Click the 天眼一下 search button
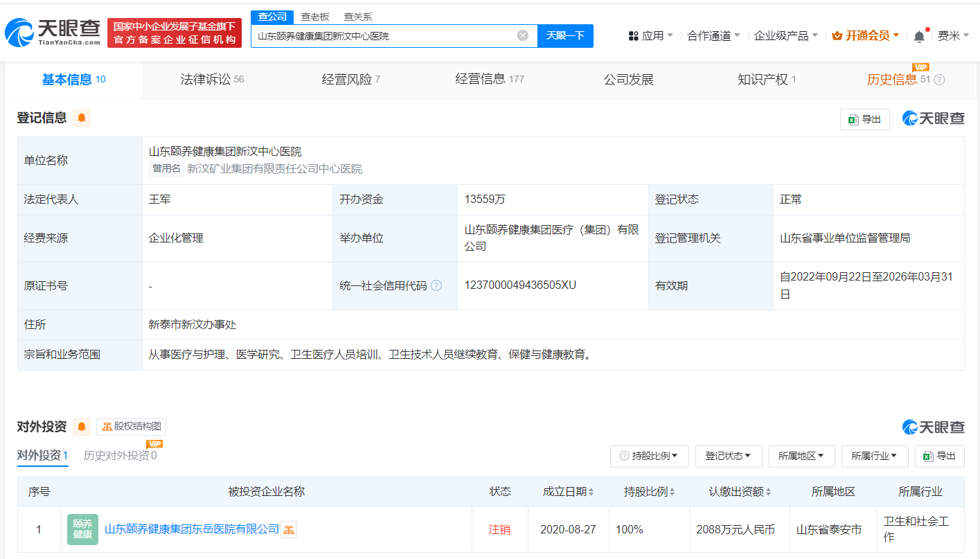The image size is (980, 559). [x=566, y=35]
